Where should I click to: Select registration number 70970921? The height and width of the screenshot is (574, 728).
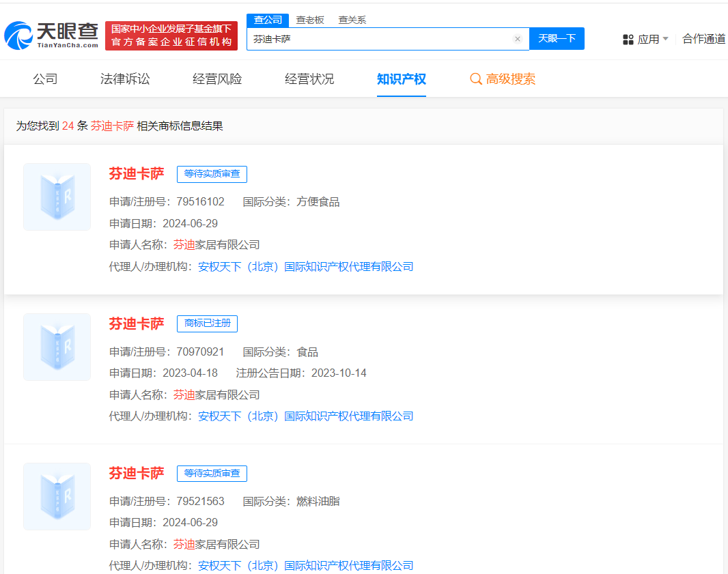tap(201, 352)
